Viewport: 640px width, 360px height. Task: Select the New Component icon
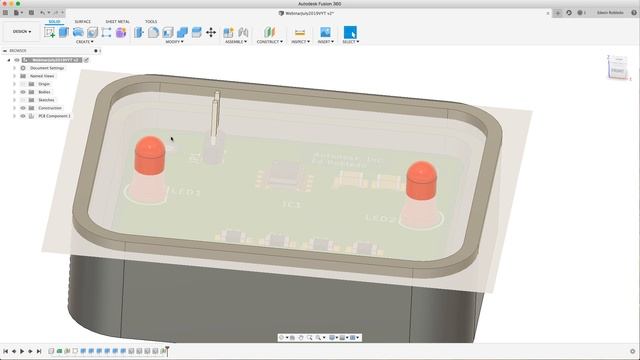229,32
